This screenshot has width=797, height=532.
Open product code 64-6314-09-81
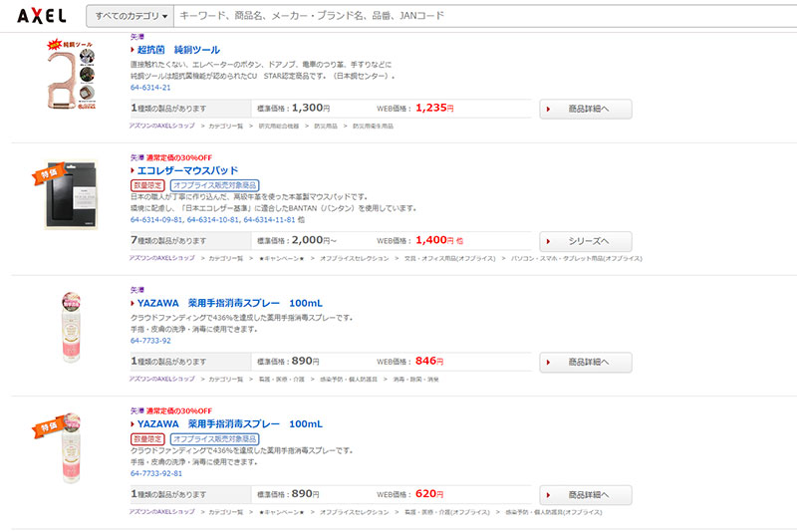coord(156,220)
